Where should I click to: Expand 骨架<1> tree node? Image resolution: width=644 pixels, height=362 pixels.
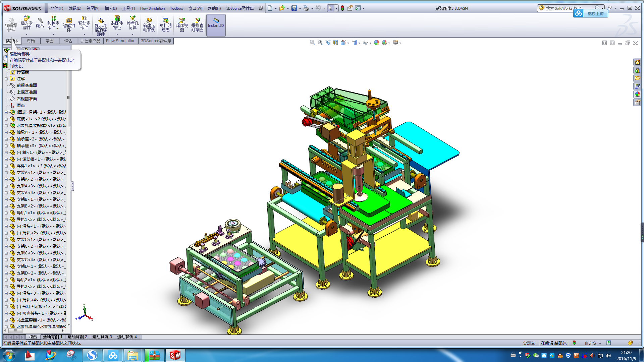click(6, 112)
